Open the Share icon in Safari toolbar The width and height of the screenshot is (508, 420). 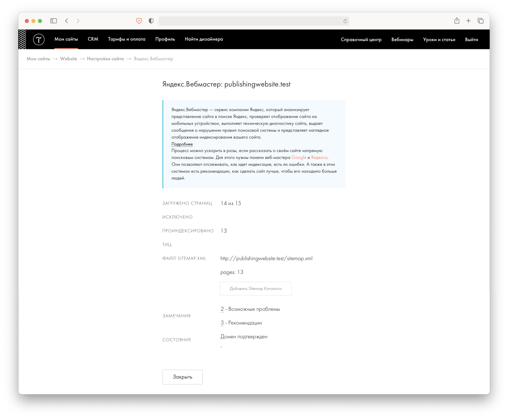click(x=457, y=21)
